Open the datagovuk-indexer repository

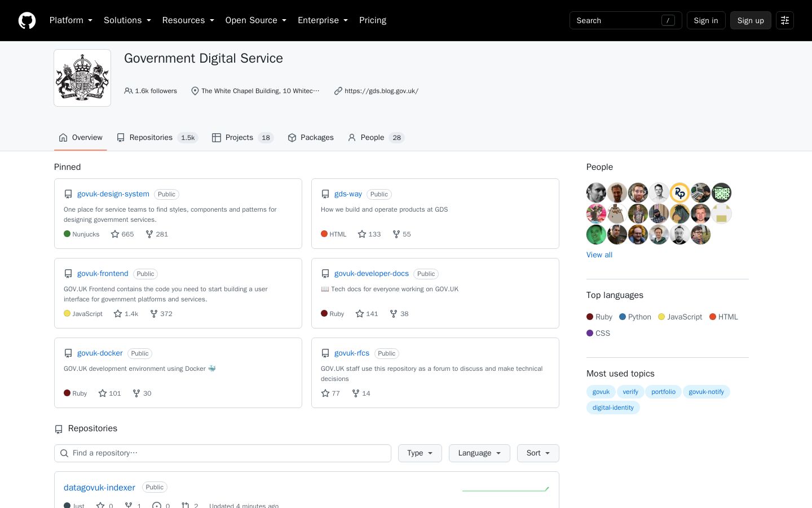pos(99,488)
